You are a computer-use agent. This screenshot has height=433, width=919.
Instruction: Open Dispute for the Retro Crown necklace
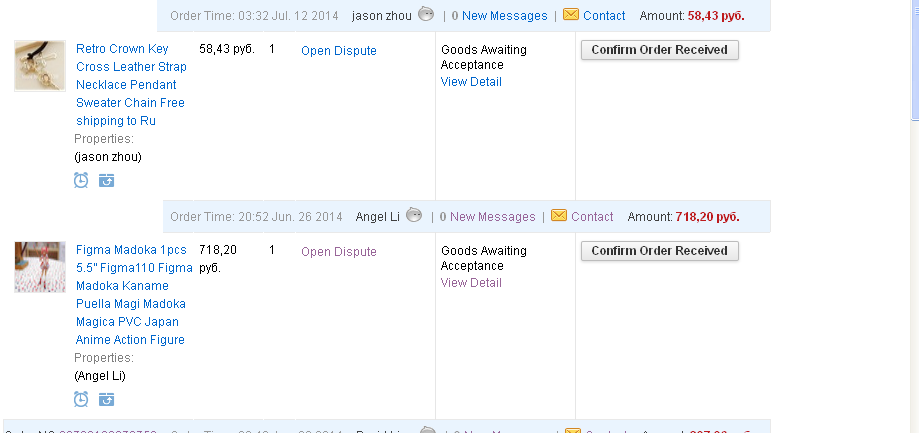point(339,51)
